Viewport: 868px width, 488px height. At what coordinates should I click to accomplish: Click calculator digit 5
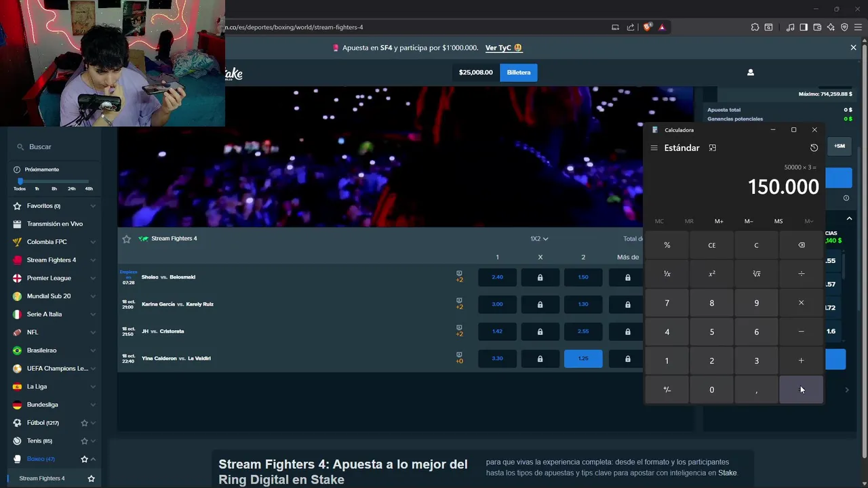[712, 331]
